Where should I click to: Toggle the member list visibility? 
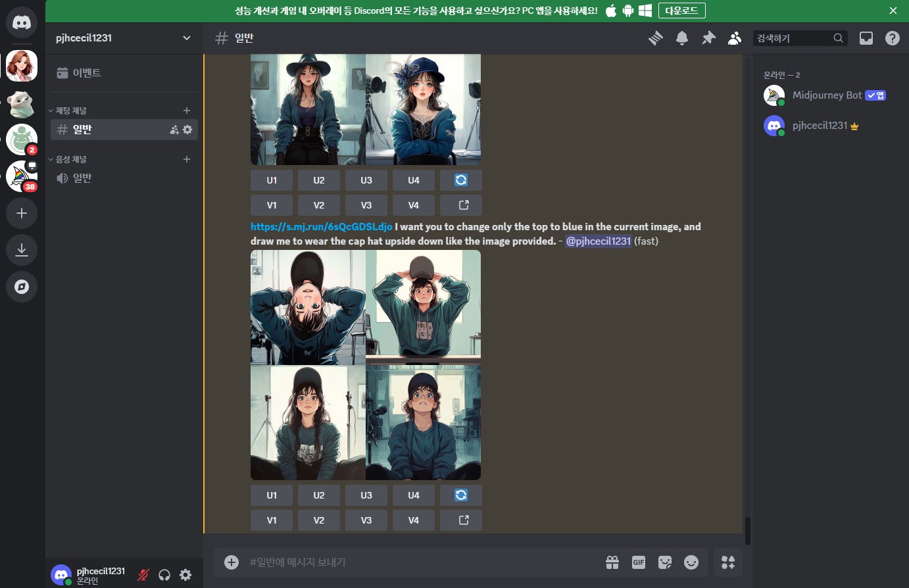point(735,38)
